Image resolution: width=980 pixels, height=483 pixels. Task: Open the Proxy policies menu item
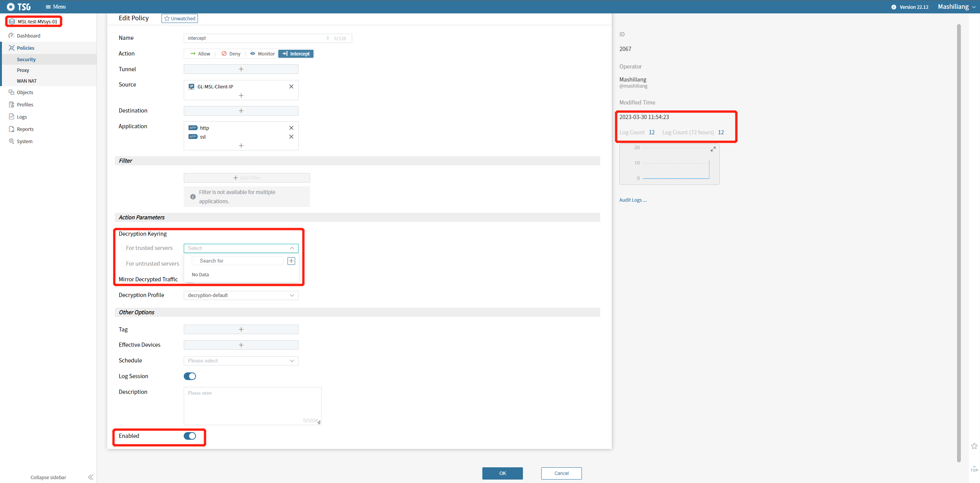coord(23,70)
